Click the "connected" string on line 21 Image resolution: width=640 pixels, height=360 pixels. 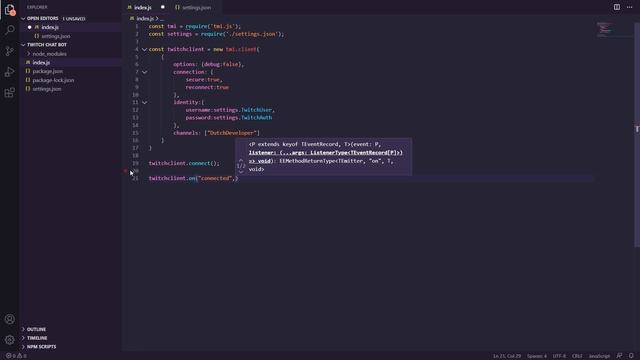(215, 178)
